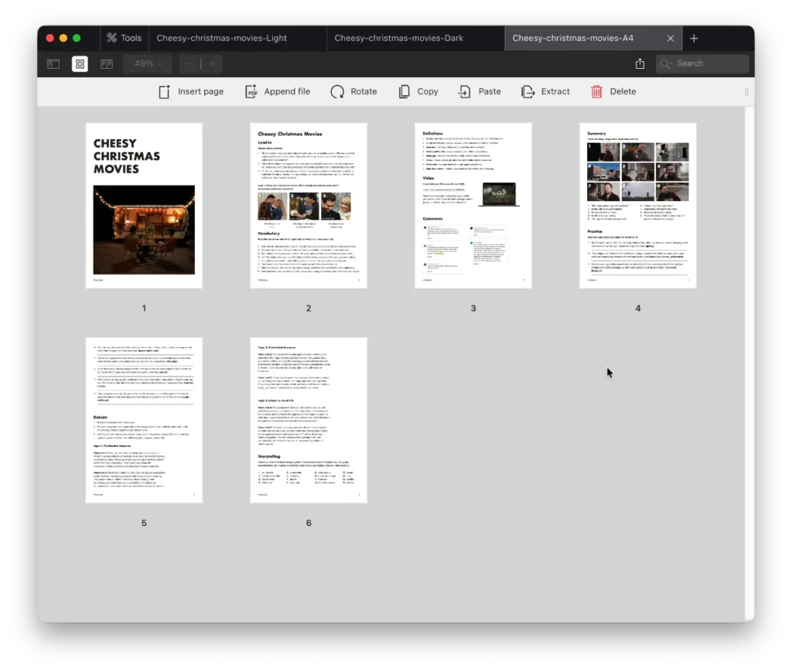This screenshot has height=672, width=792.
Task: Click Append file tool
Action: click(278, 91)
